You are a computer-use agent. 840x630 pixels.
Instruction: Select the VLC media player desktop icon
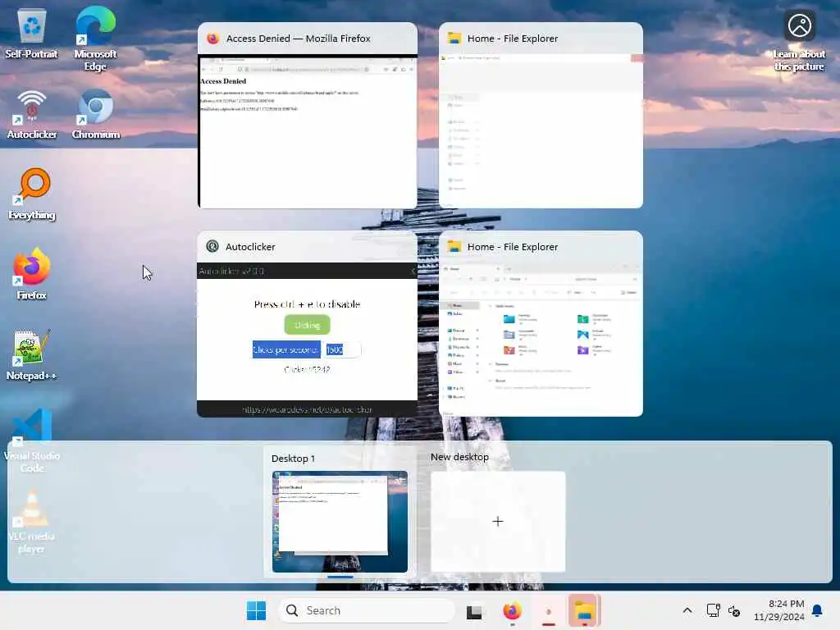click(32, 521)
